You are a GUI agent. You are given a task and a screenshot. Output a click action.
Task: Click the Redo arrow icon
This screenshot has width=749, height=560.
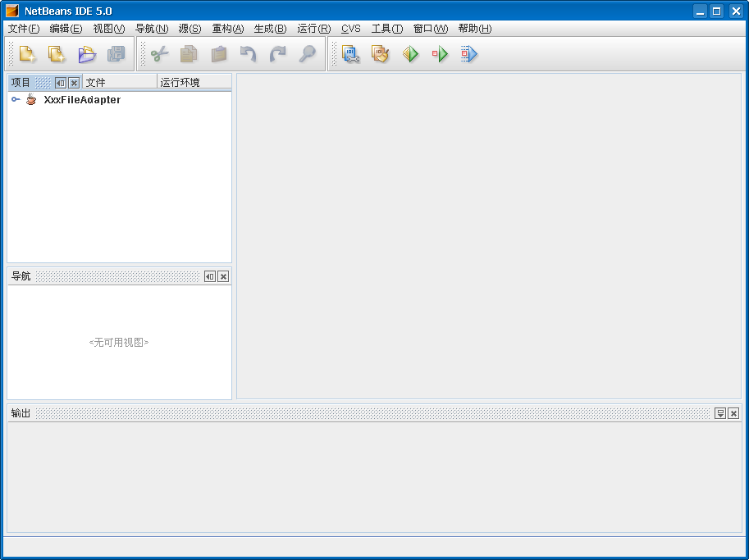click(277, 54)
